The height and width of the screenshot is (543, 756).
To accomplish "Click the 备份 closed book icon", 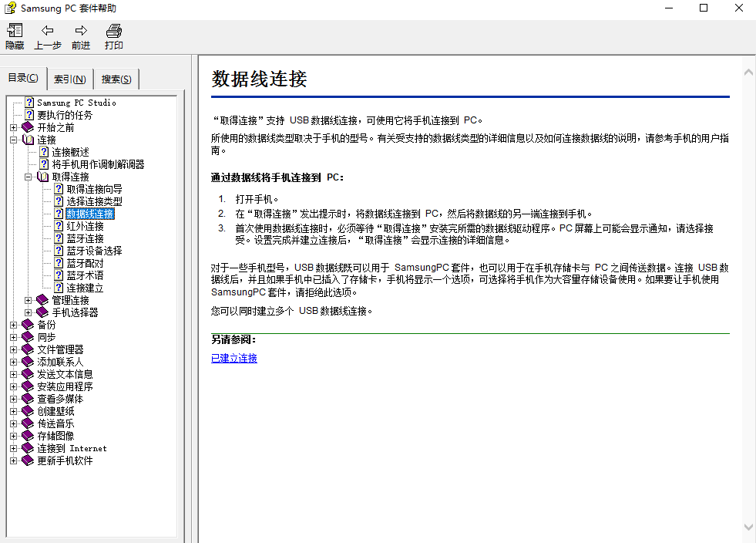I will 28,325.
